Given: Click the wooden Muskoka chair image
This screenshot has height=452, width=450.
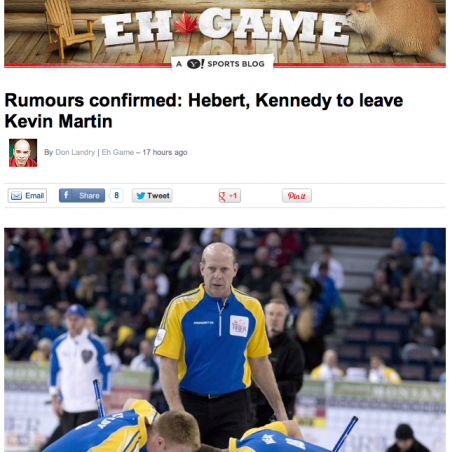Looking at the screenshot, I should click(70, 28).
